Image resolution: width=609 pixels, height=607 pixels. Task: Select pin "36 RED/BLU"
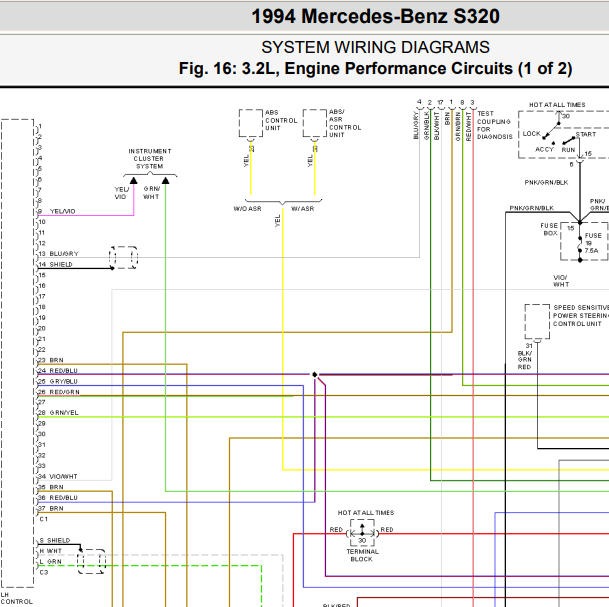click(57, 498)
